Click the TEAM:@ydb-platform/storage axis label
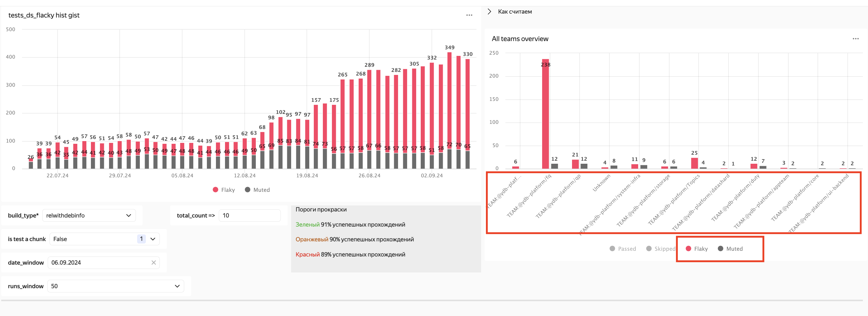Screen dimensions: 868x316 click(643, 200)
